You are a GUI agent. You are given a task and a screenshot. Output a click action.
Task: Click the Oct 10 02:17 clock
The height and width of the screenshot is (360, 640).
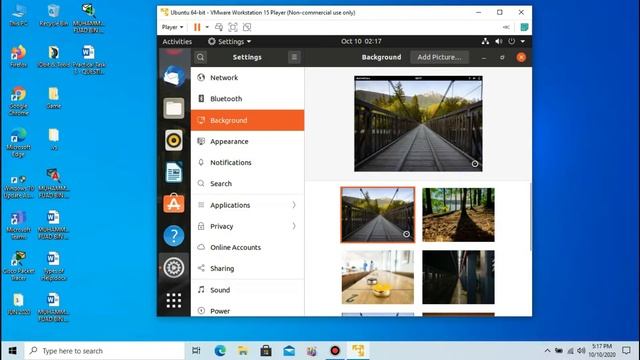pos(361,41)
